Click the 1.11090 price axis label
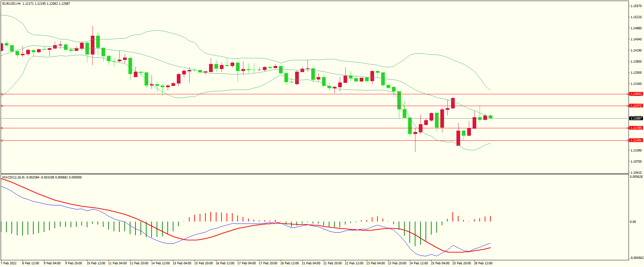Image resolution: width=644 pixels, height=267 pixels. 636,151
